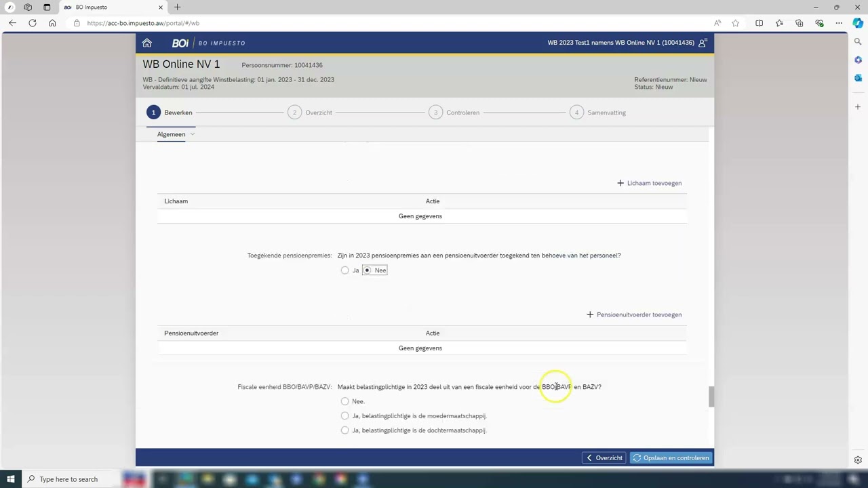Image resolution: width=868 pixels, height=488 pixels.
Task: Click the browser back arrow
Action: 12,23
